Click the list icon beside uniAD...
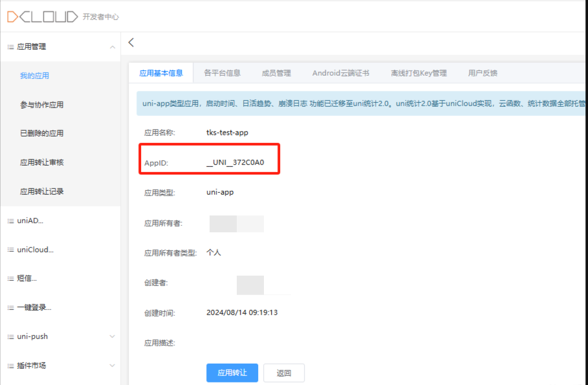This screenshot has width=588, height=385. 10,221
